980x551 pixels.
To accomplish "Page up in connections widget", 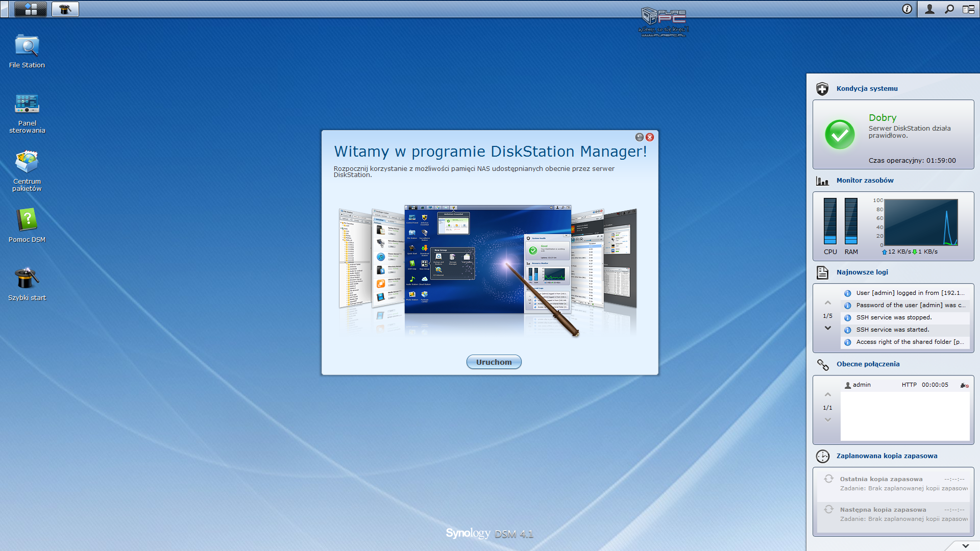I will point(827,395).
